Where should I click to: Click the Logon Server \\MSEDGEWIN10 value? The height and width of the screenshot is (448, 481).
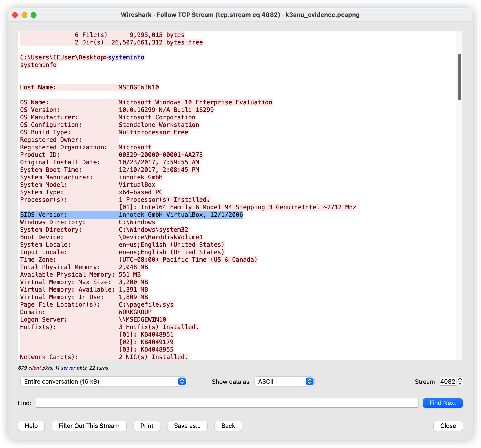[142, 319]
